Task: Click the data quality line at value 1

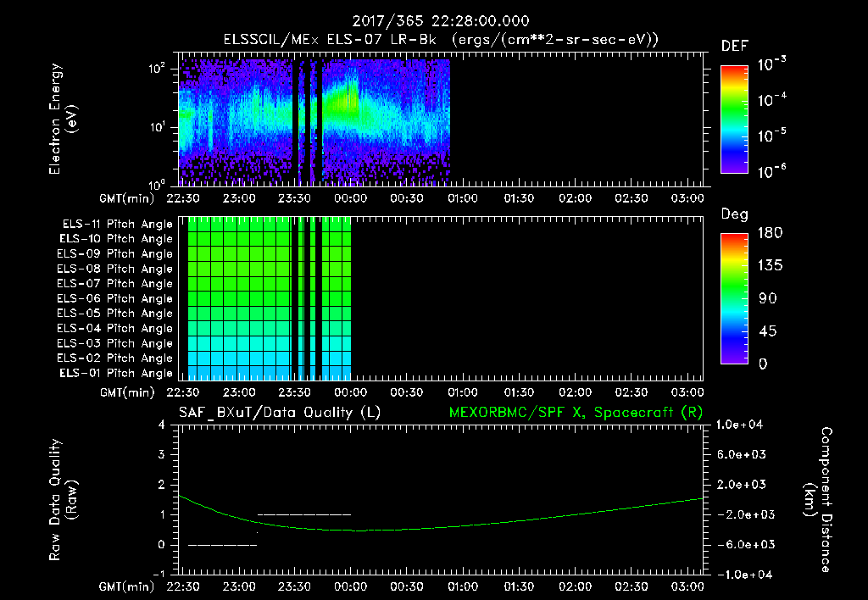Action: pos(304,514)
